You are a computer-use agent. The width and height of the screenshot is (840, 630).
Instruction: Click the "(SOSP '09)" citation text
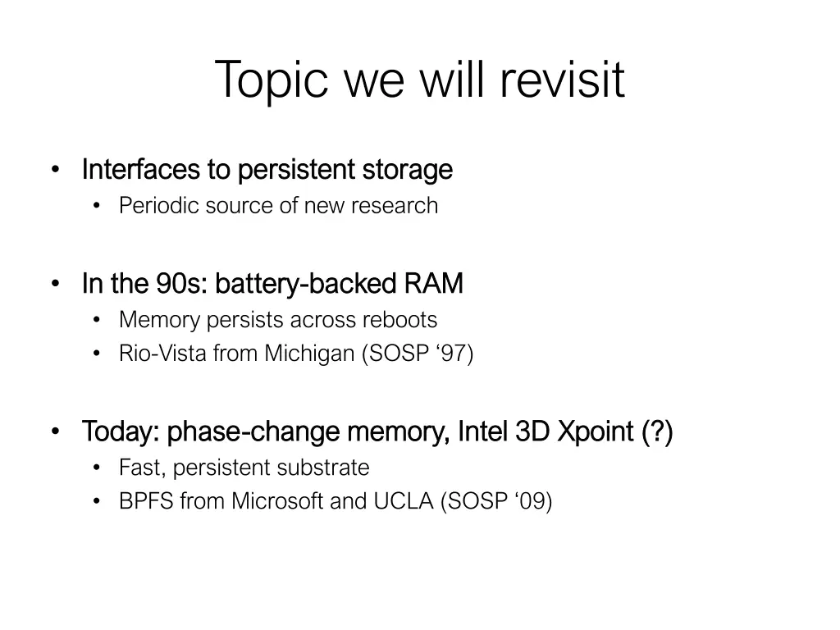pyautogui.click(x=496, y=501)
